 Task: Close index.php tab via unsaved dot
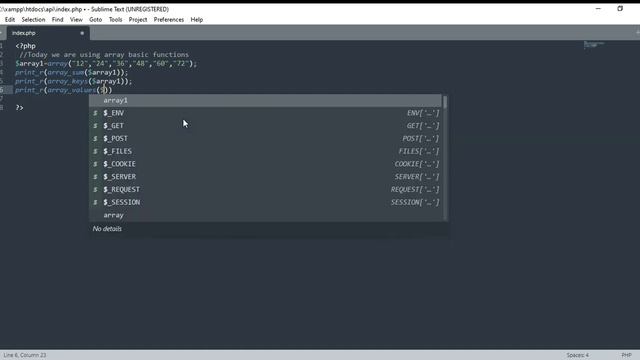[x=82, y=33]
